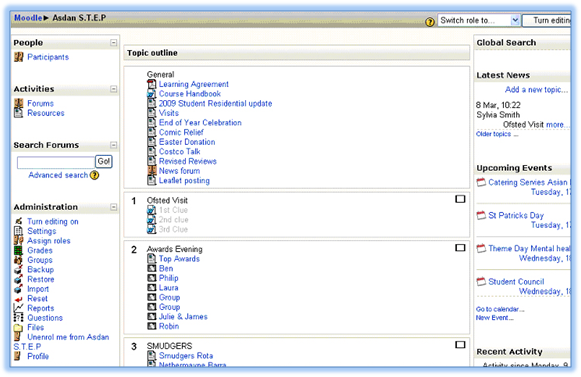581x377 pixels.
Task: Toggle show only topic 1 Ofsted Visit
Action: point(460,199)
